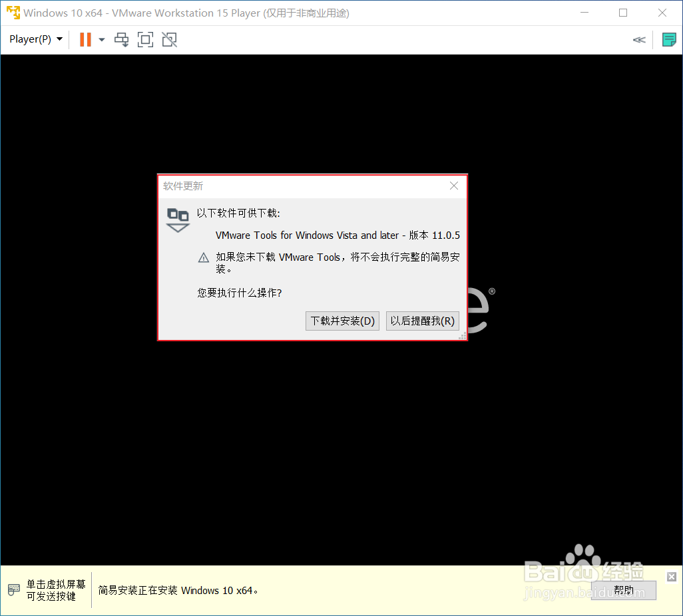Click the warning triangle icon in the 软件更新 dialog
Screen dimensions: 683x616
pos(204,257)
